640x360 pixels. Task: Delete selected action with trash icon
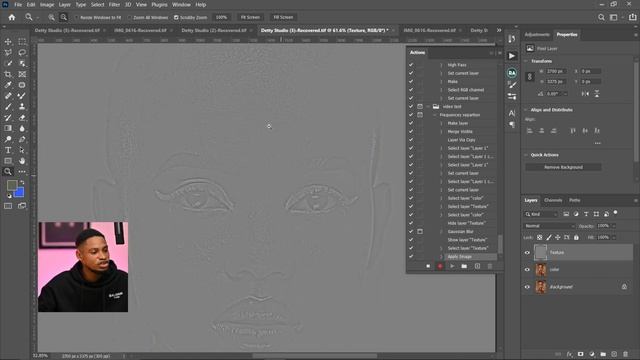(x=490, y=266)
